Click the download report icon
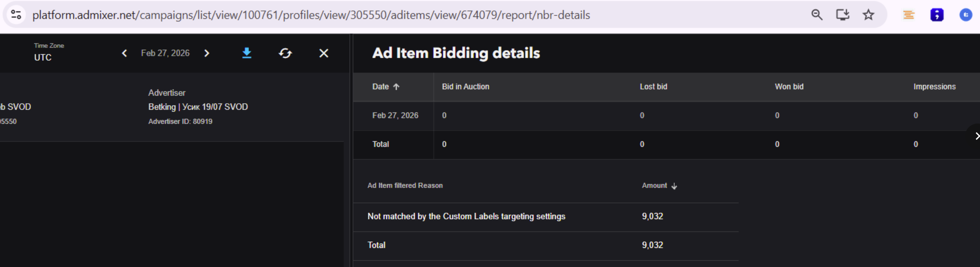The width and height of the screenshot is (980, 267). pyautogui.click(x=247, y=53)
